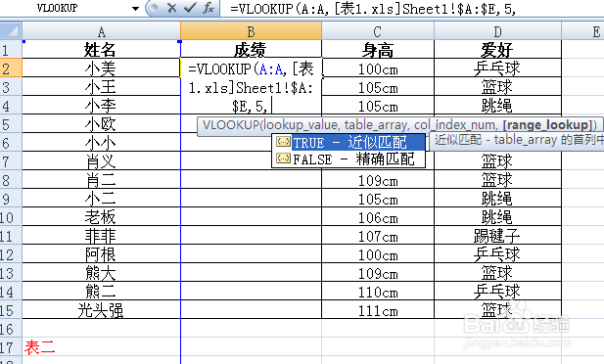The height and width of the screenshot is (364, 604).
Task: Click VLOOKUP function name in the tooltip
Action: click(x=230, y=125)
